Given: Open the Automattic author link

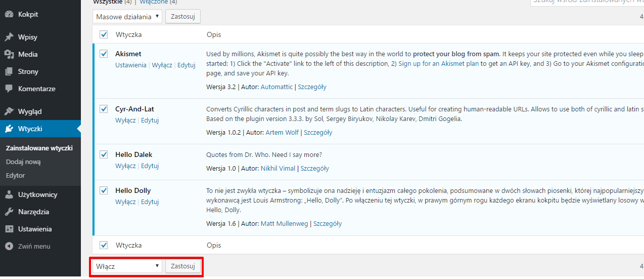Looking at the screenshot, I should 277,87.
